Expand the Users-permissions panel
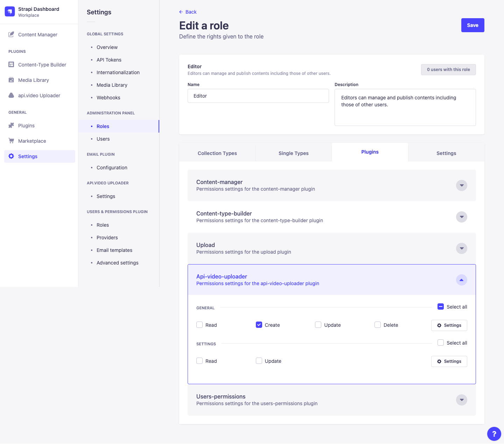504x444 pixels. click(x=462, y=400)
